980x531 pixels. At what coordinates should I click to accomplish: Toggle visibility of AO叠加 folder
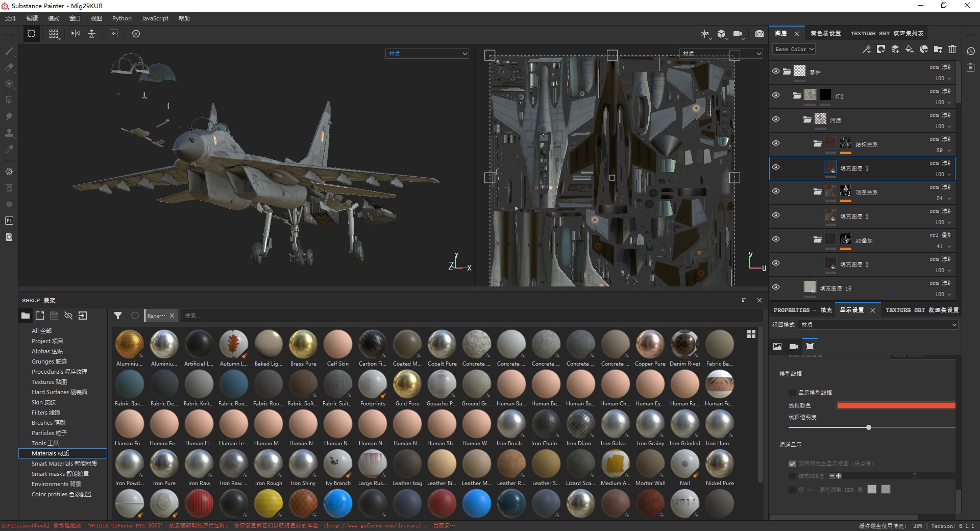pos(776,239)
